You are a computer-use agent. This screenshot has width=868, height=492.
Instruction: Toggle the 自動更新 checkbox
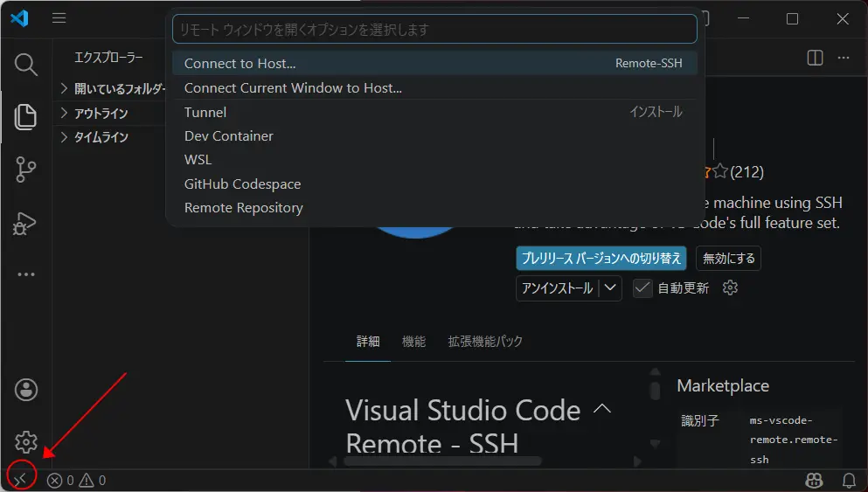642,288
